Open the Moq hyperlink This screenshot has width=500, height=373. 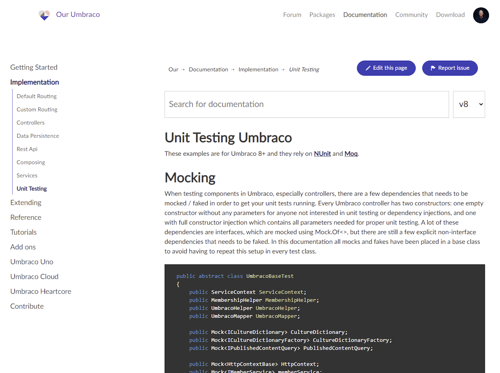coord(351,153)
